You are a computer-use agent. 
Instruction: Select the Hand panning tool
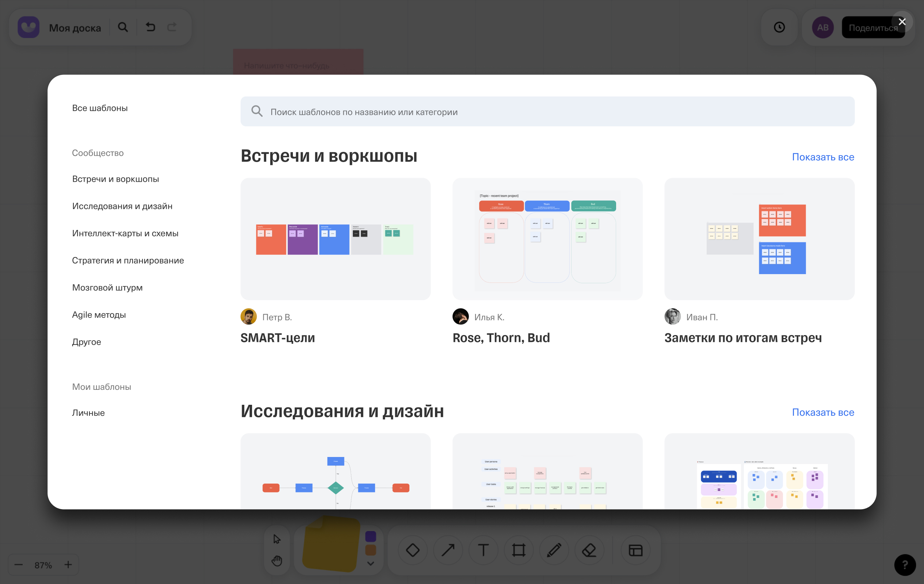277,561
